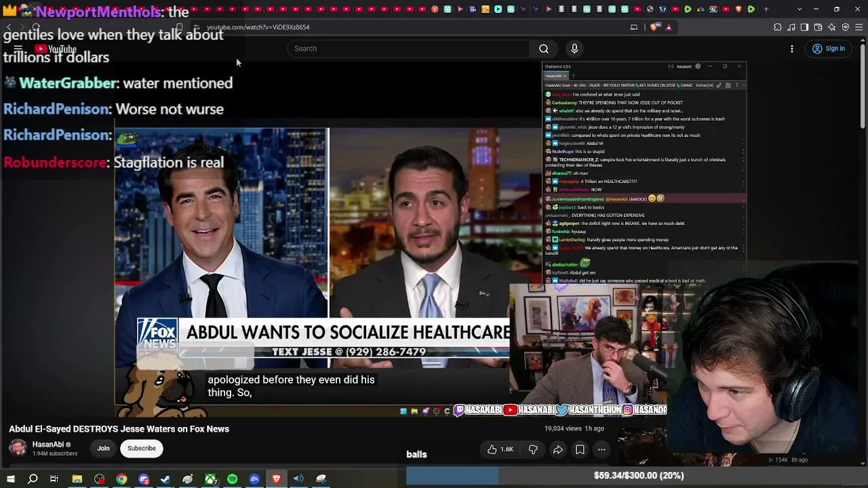Click the Brave Shields lion icon in address bar
The image size is (868, 488).
click(654, 27)
